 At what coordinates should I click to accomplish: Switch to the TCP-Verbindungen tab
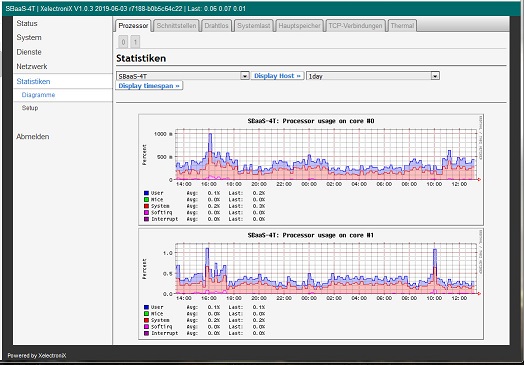tap(355, 26)
